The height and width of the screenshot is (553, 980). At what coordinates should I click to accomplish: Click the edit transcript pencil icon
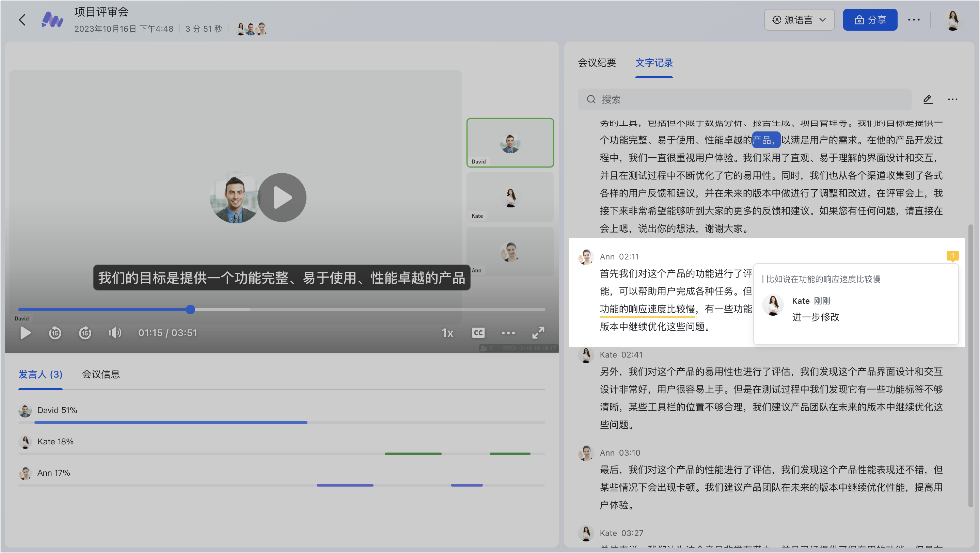[928, 100]
